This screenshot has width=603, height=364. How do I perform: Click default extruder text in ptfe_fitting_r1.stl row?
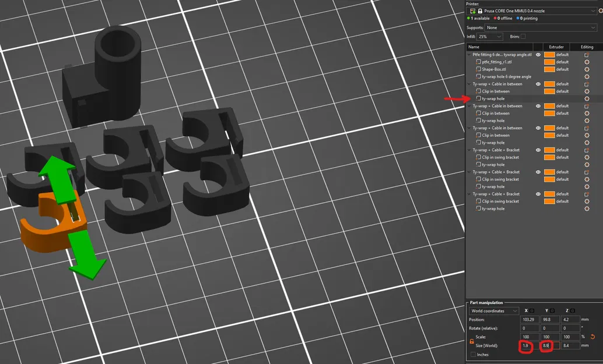562,62
